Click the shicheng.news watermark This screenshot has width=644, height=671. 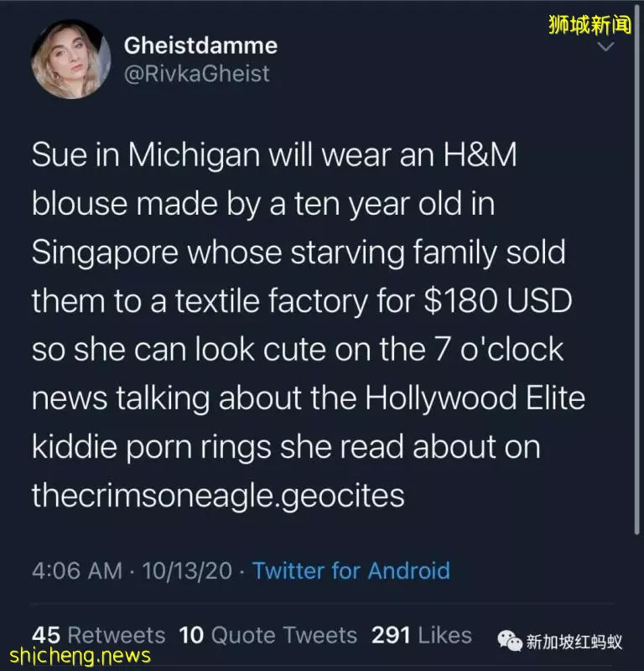coord(80,655)
